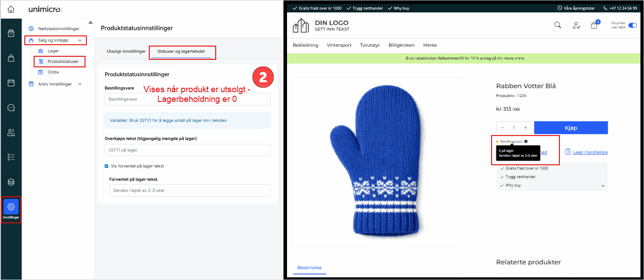Expand the Arkiv innstillinger menu section

[x=80, y=84]
